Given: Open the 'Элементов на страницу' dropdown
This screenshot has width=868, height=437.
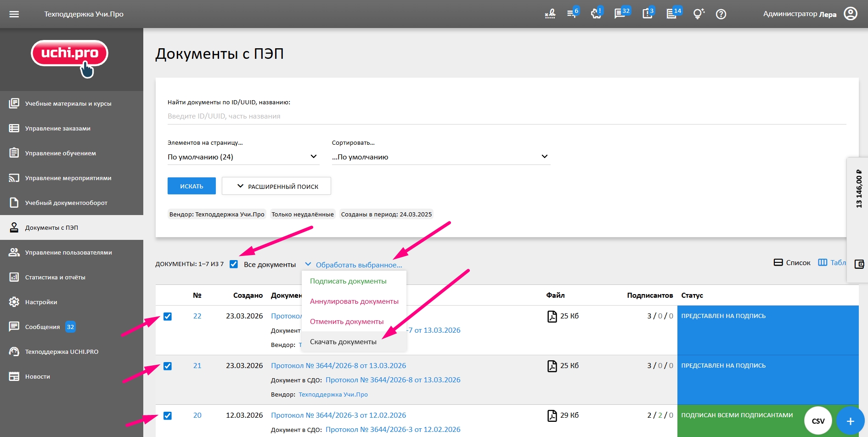Looking at the screenshot, I should click(x=242, y=157).
